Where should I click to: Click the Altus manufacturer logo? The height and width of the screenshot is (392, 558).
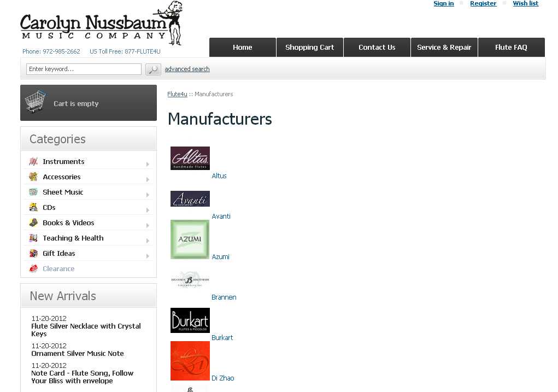[190, 158]
